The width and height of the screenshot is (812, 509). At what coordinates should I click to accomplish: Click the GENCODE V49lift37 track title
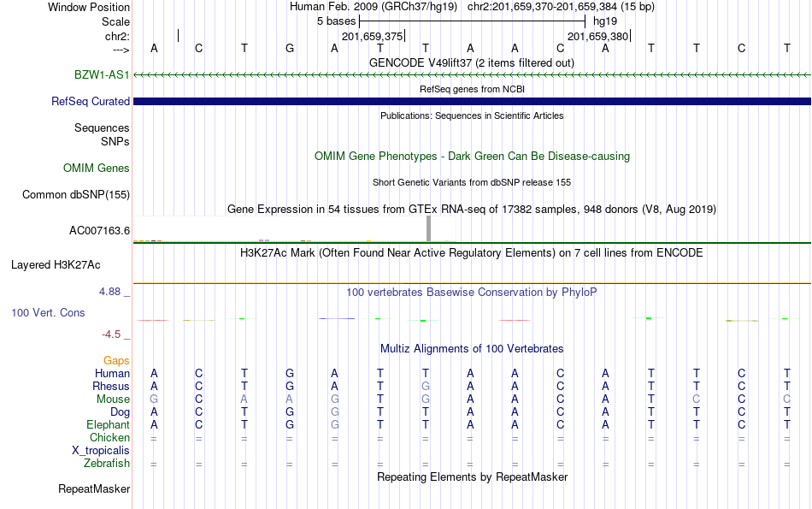coord(472,62)
